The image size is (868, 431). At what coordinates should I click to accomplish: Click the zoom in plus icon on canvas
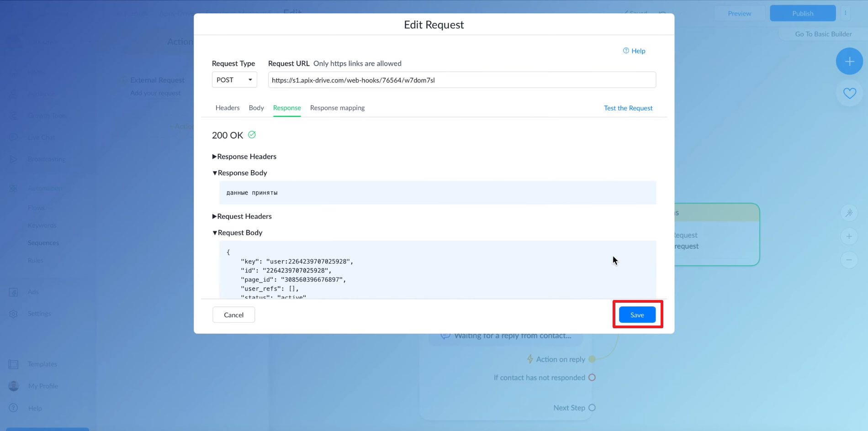[849, 237]
